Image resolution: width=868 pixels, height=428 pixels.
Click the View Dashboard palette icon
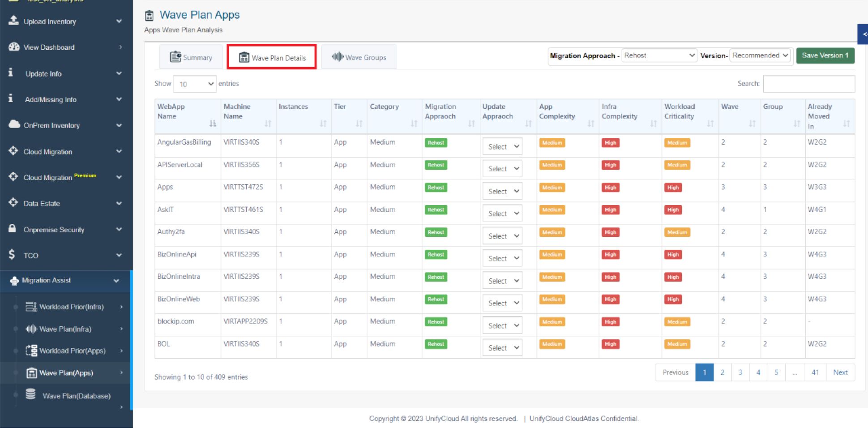tap(14, 47)
